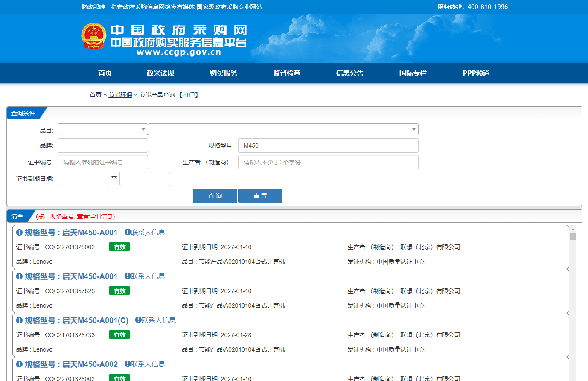
Task: Click the 证书到期日期 end date field
Action: pyautogui.click(x=145, y=179)
